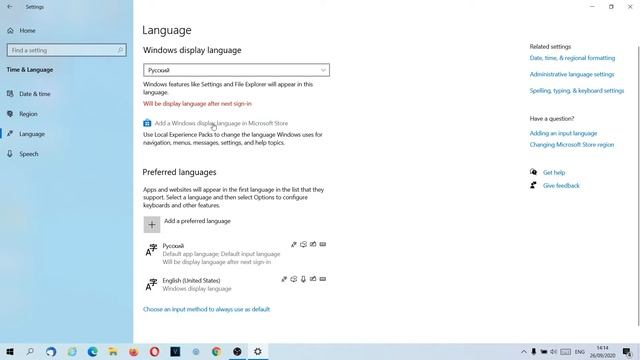Open Spelling, typing, & keyboard settings link
The image size is (640, 360).
[x=577, y=91]
